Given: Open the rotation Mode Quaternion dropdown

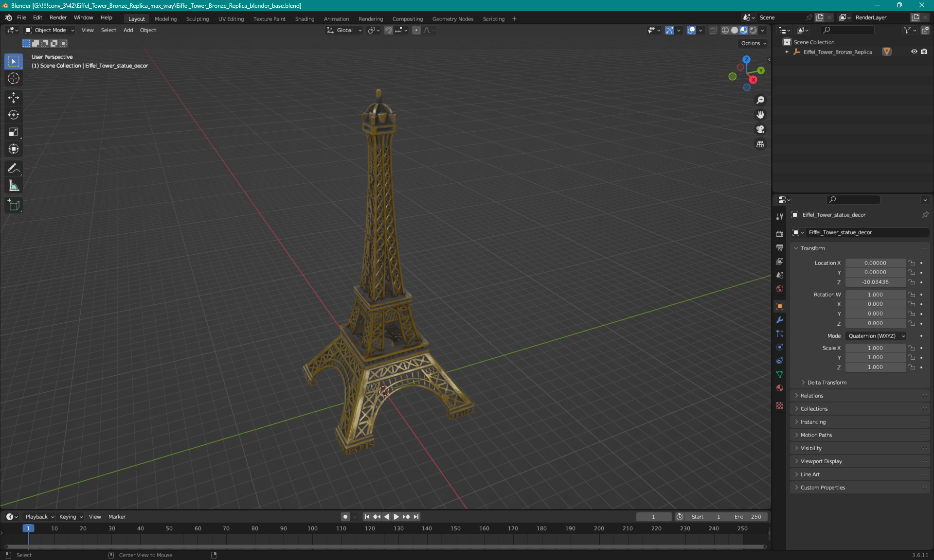Looking at the screenshot, I should point(876,336).
